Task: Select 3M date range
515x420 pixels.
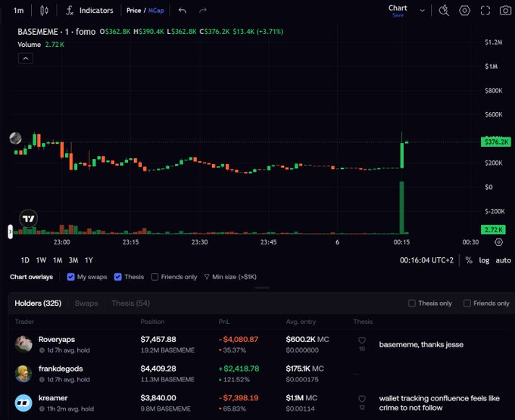Action: [73, 260]
